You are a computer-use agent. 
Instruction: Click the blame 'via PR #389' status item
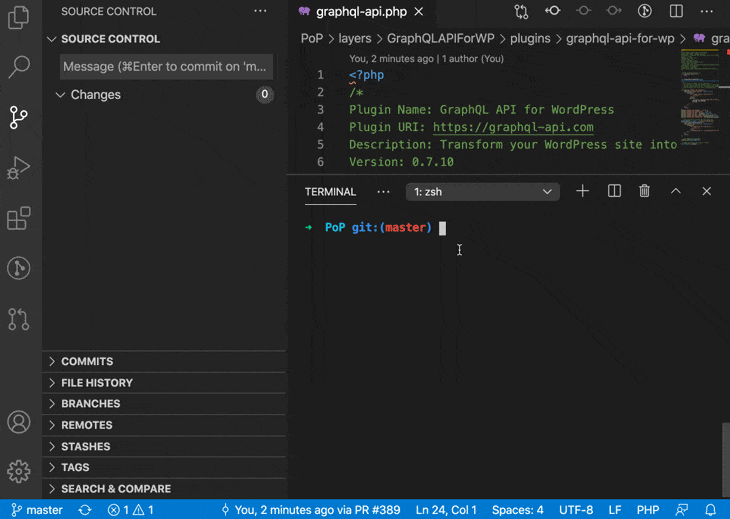coord(311,510)
